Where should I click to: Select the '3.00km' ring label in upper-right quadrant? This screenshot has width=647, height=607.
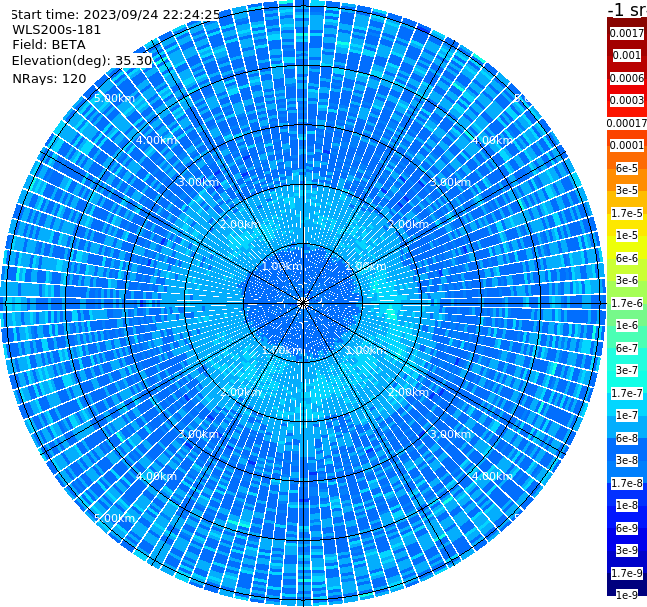click(450, 182)
